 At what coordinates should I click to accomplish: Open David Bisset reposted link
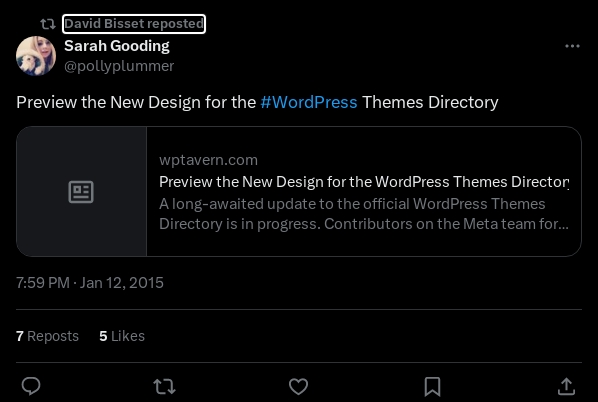134,24
